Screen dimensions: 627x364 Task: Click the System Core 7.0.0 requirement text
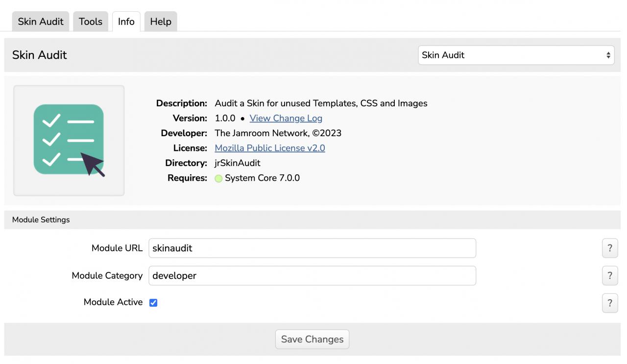(x=262, y=178)
